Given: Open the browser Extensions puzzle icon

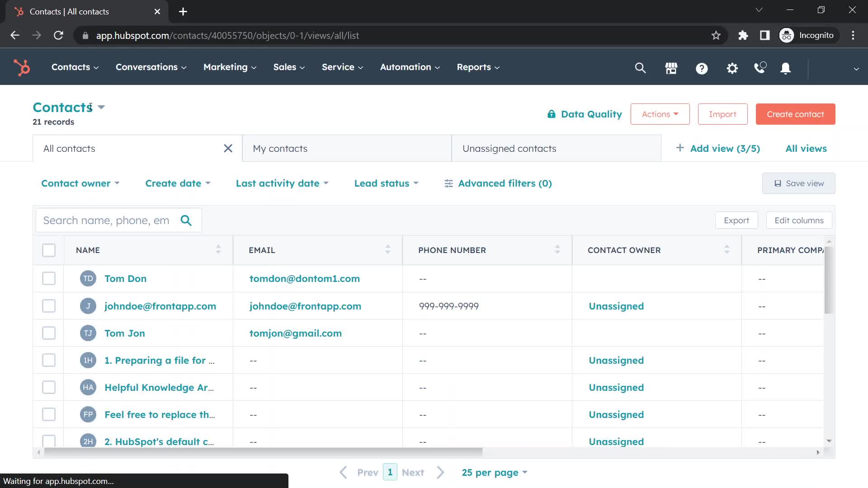Looking at the screenshot, I should [743, 35].
